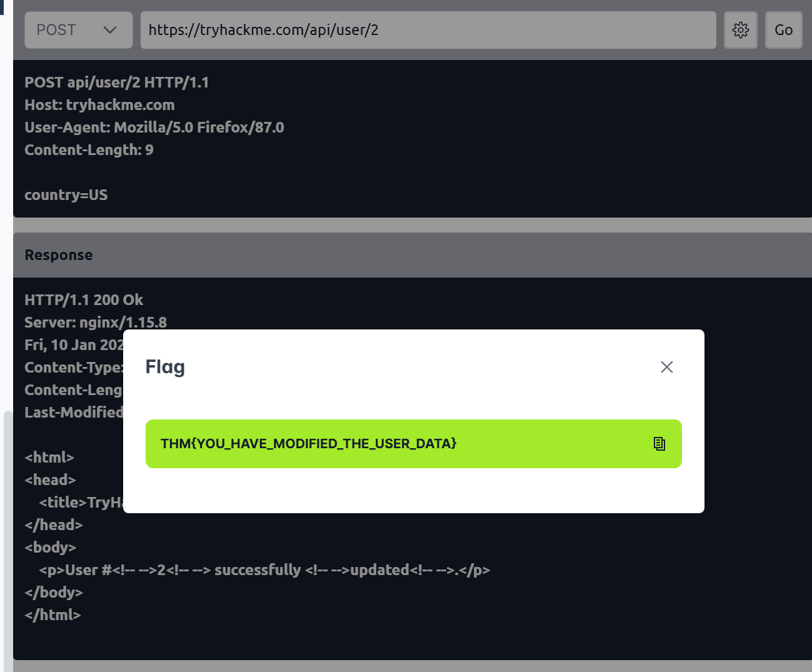Click the closing </html> tag line
812x672 pixels.
[53, 615]
